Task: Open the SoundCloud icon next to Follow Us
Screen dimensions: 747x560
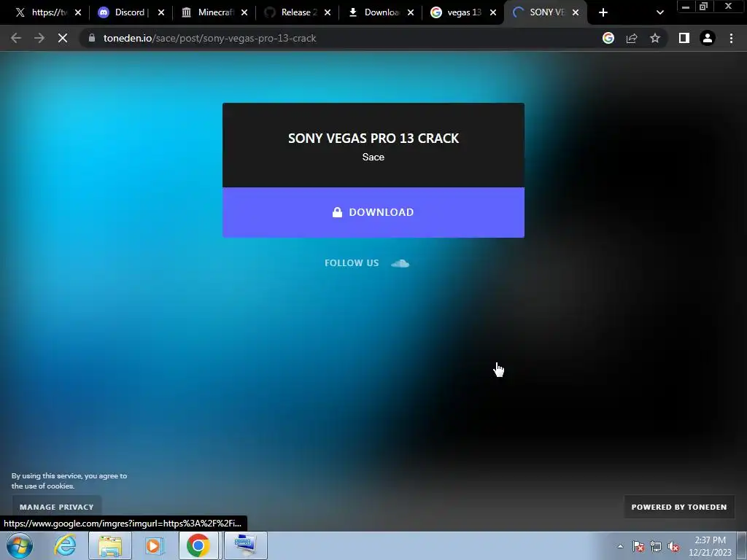Action: pos(400,263)
